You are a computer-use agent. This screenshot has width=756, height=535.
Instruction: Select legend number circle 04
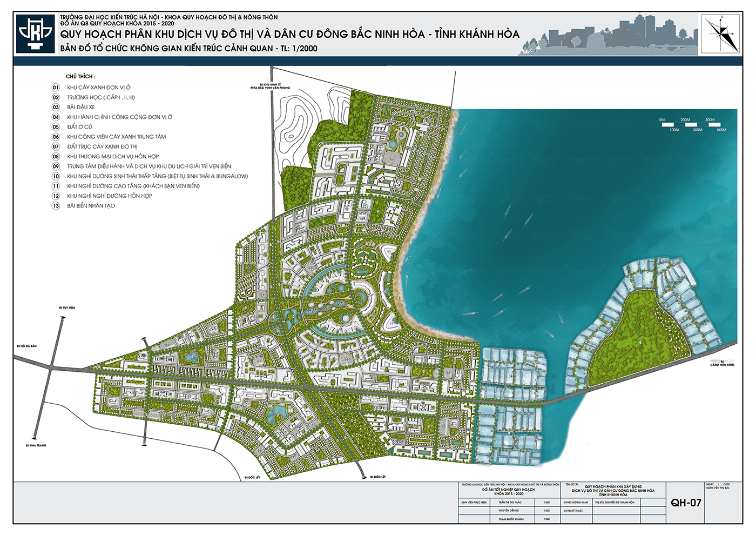click(x=56, y=117)
